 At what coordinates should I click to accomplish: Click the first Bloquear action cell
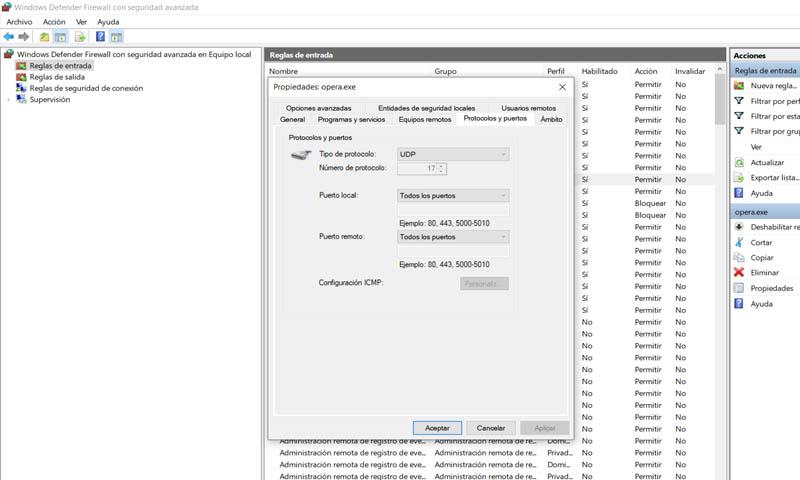tap(650, 203)
